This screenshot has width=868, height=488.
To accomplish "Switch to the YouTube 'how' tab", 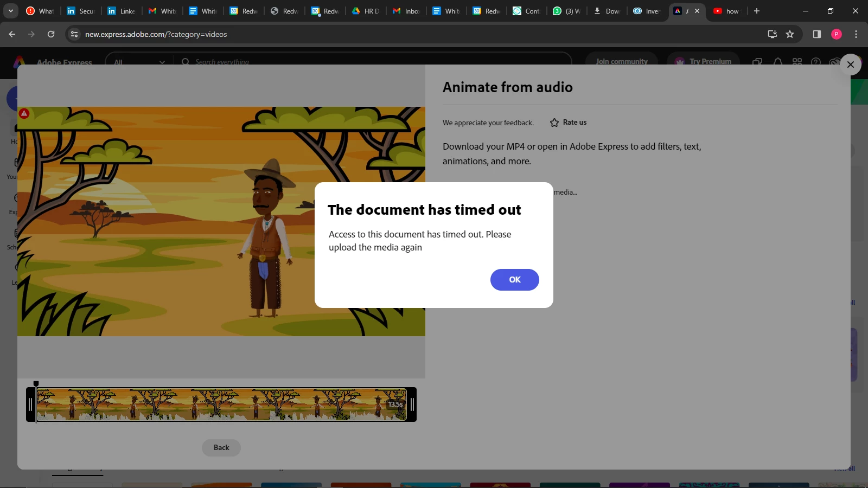I will (x=727, y=11).
